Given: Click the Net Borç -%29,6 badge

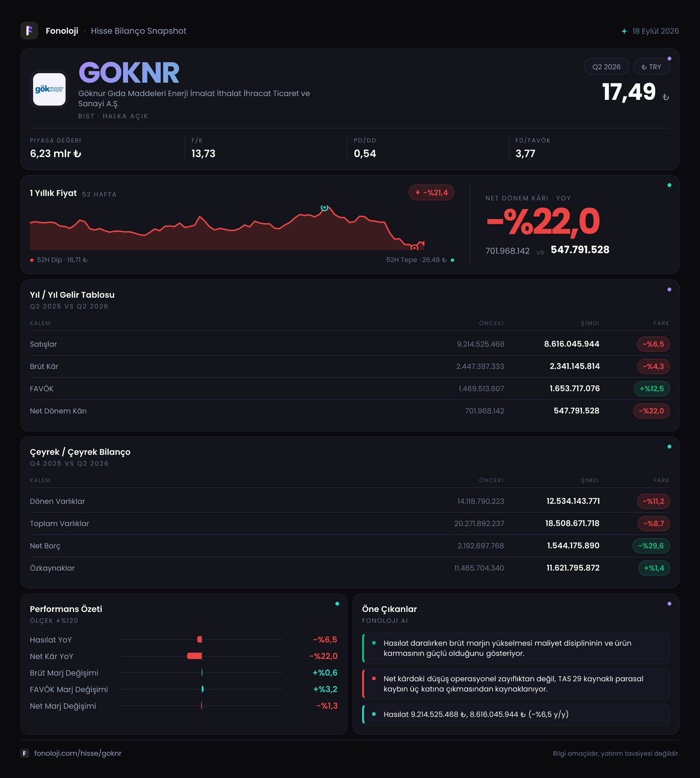Looking at the screenshot, I should 651,546.
